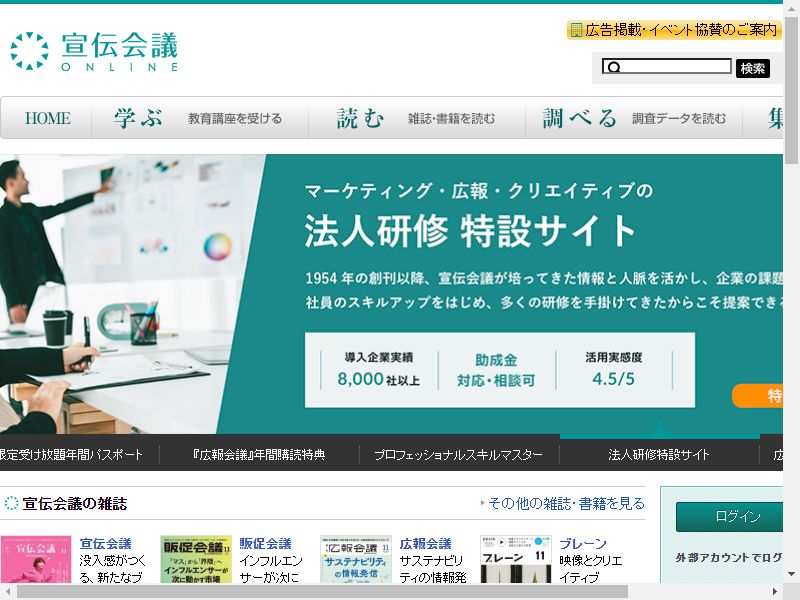
Task: Click the 助成金 対応・相談可 text
Action: [x=496, y=370]
